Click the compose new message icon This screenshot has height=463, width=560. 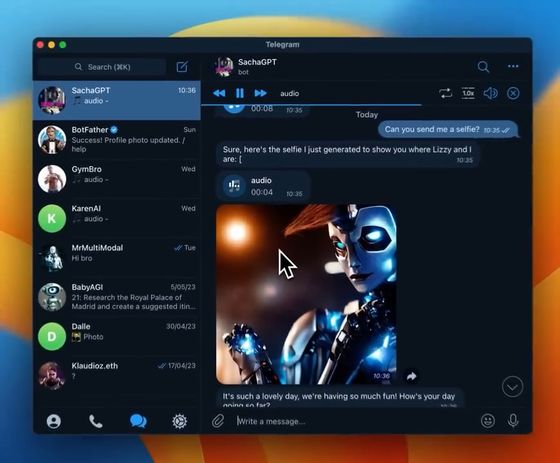coord(182,67)
